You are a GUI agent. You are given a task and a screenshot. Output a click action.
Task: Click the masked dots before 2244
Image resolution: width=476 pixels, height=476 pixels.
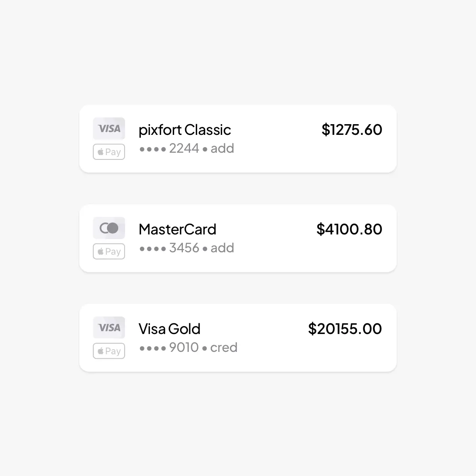[x=153, y=150]
